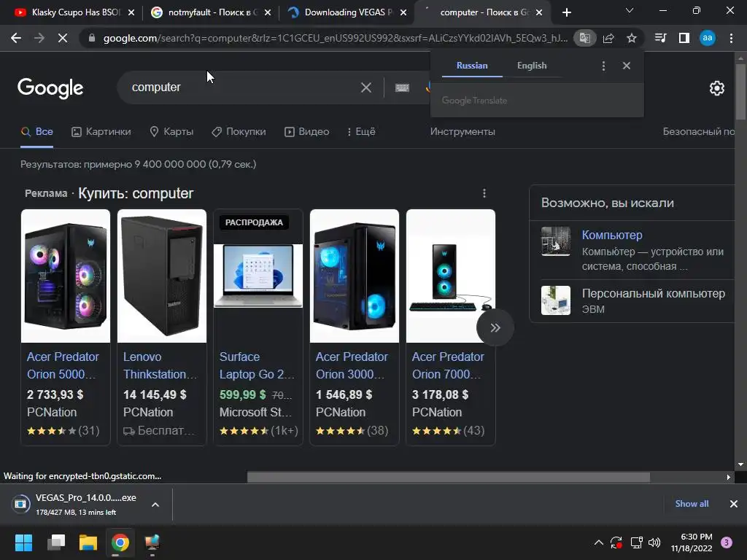Select English language tab
Image resolution: width=747 pixels, height=560 pixels.
click(532, 66)
